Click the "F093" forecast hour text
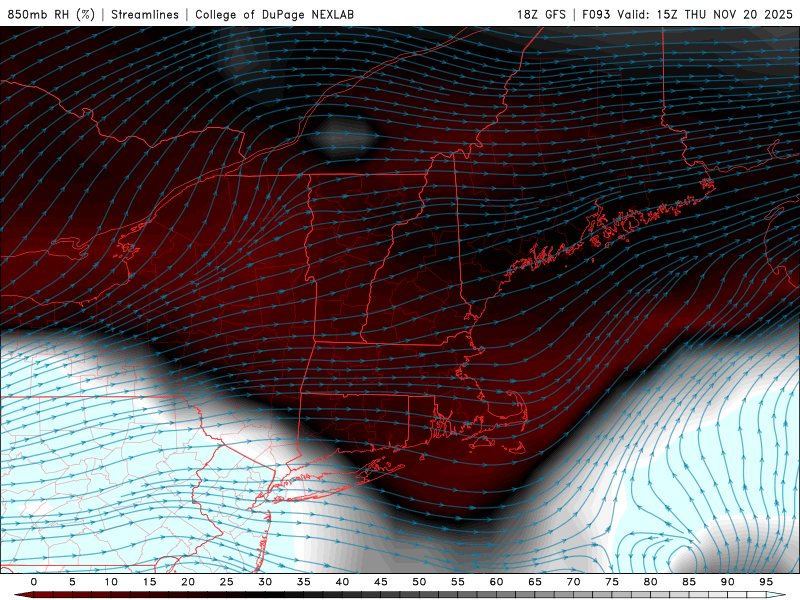The image size is (800, 600). tap(596, 14)
